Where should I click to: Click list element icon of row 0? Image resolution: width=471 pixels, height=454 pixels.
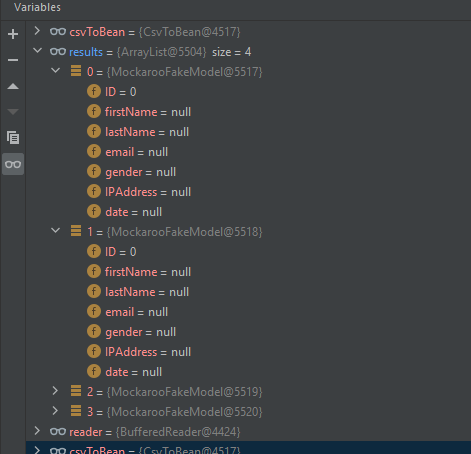(x=76, y=71)
